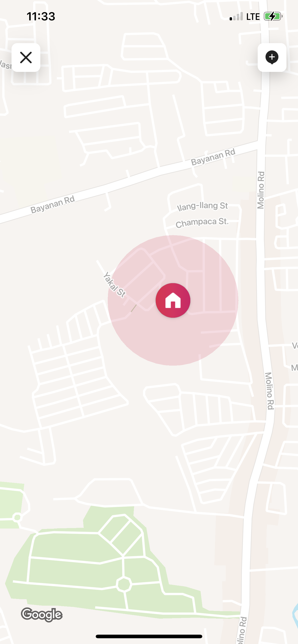This screenshot has height=644, width=298.
Task: Tap the lower Molino Rd label
Action: (x=269, y=391)
